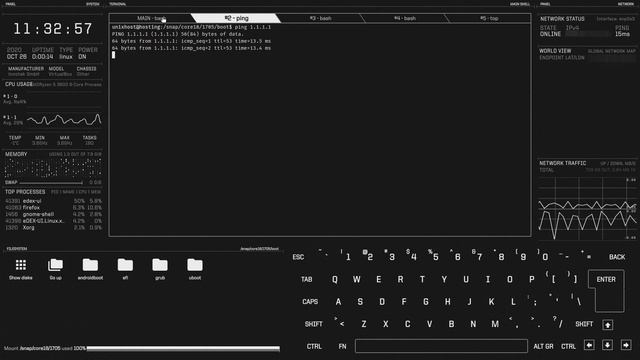The height and width of the screenshot is (360, 640).
Task: Click the TOP PROCESSES header
Action: pos(25,192)
